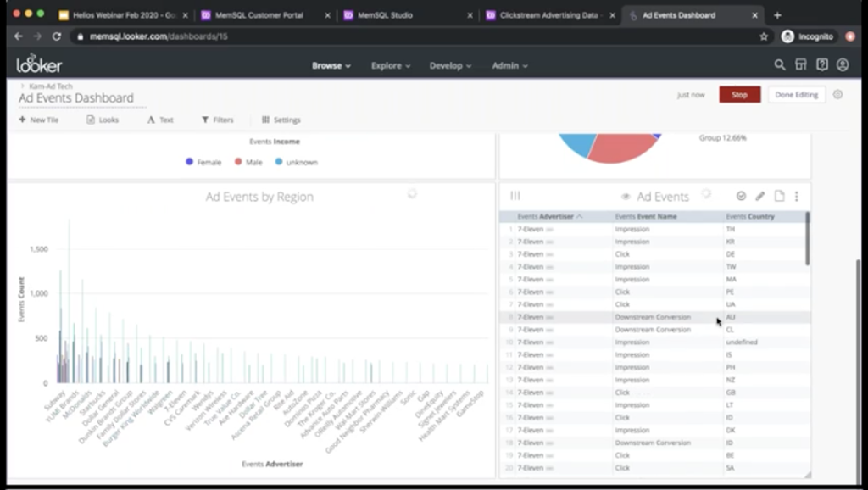The image size is (868, 490).
Task: Open the Ad Events tile three-dot menu
Action: point(797,196)
